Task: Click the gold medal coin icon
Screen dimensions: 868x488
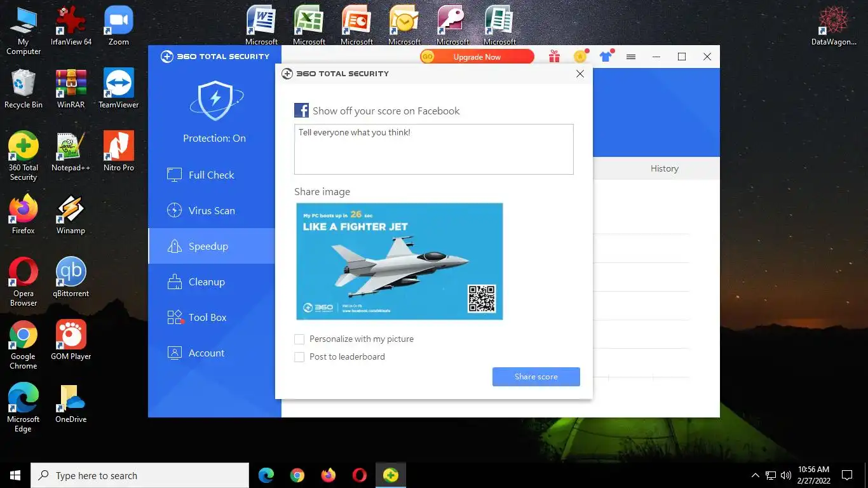Action: (x=580, y=57)
